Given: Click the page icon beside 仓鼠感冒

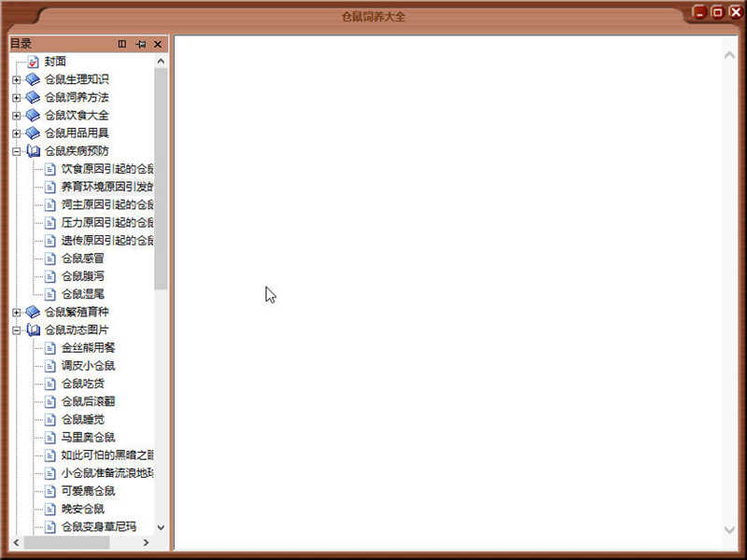Looking at the screenshot, I should click(50, 259).
